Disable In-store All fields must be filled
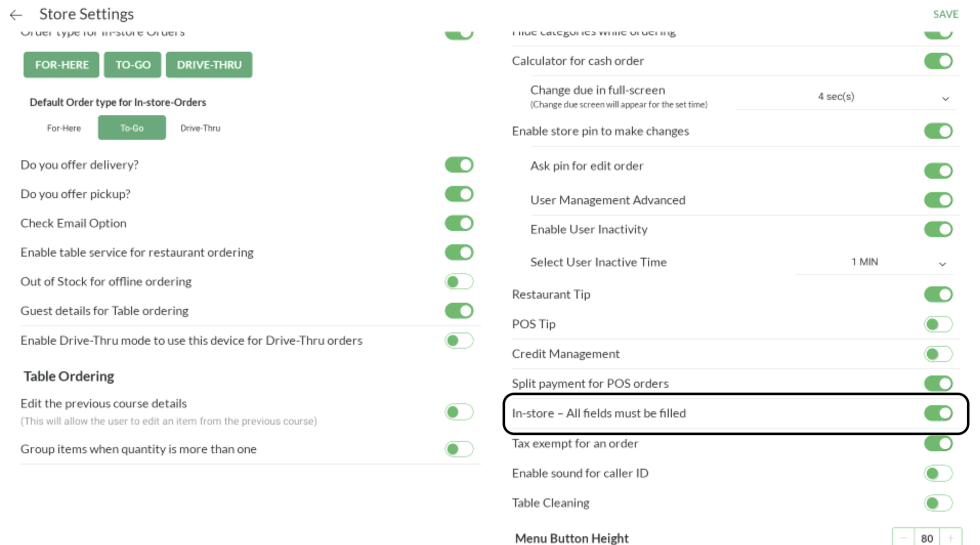The image size is (980, 545). point(938,413)
